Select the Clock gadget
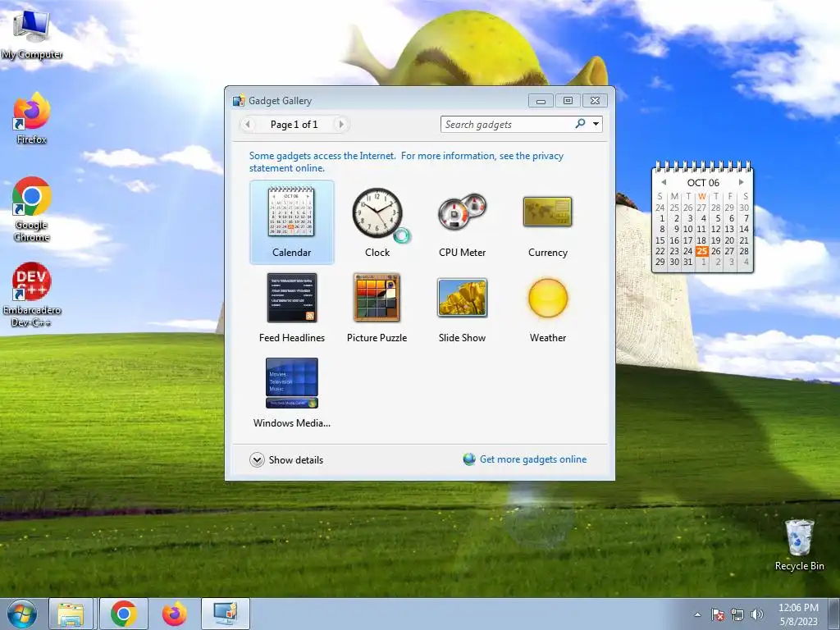Viewport: 840px width, 630px height. coord(377,221)
